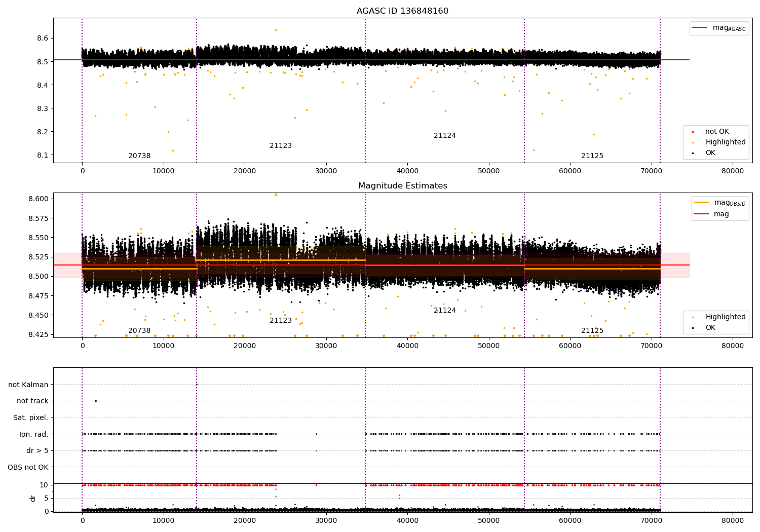Click orange line sample in mag OBSID legend
This screenshot has width=760, height=532.
(x=702, y=203)
